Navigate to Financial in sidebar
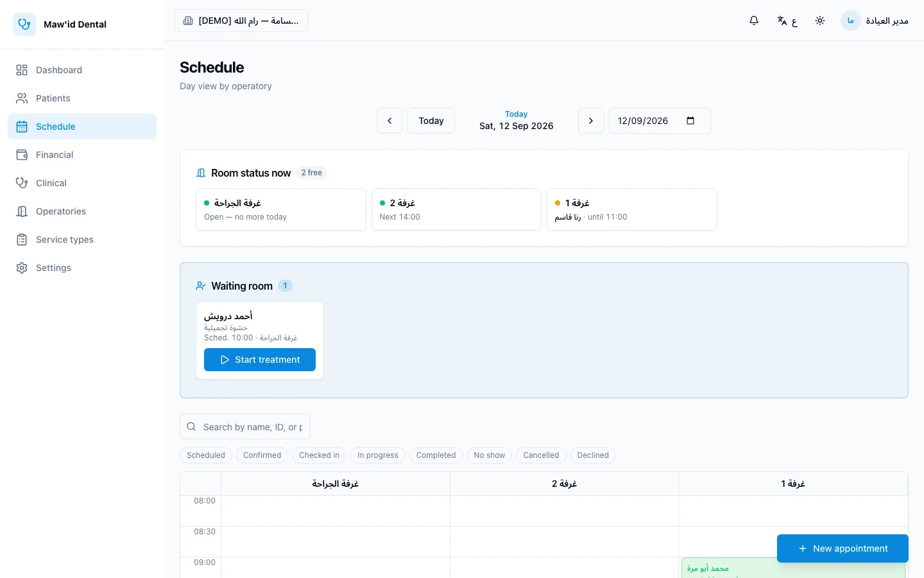 82,155
